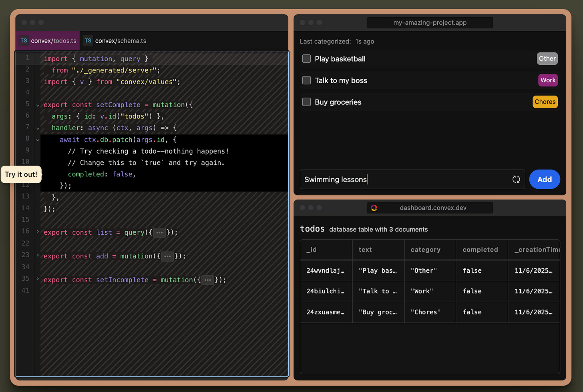Click the refresh icon in the todo input

coord(516,180)
